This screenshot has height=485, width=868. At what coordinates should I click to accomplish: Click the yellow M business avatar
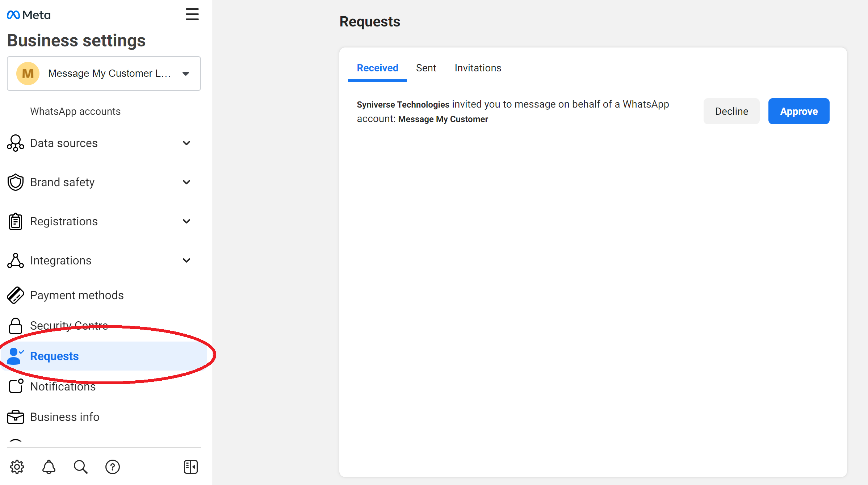[x=28, y=74]
